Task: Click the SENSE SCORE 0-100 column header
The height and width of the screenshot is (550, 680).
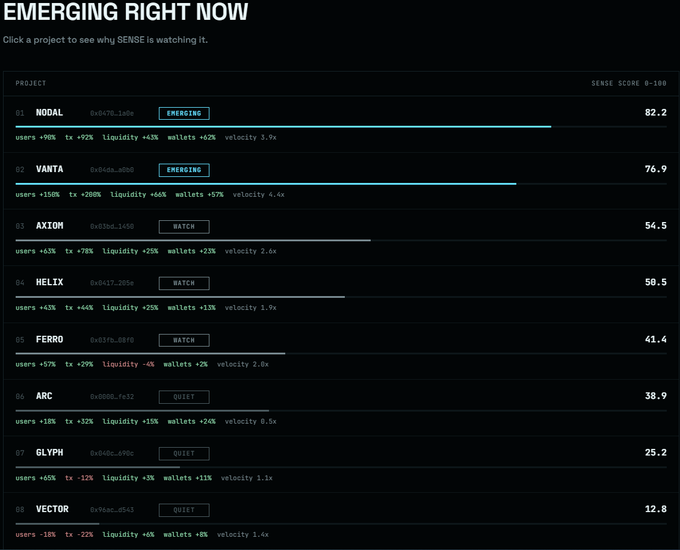Action: point(629,83)
